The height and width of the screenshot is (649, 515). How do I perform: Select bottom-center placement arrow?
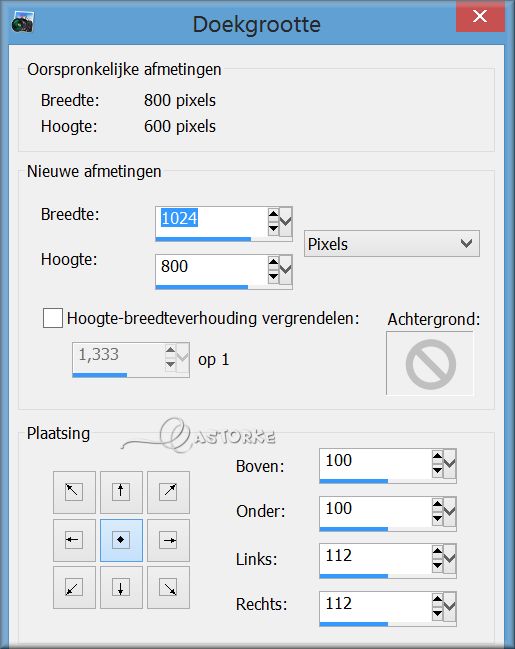point(121,587)
